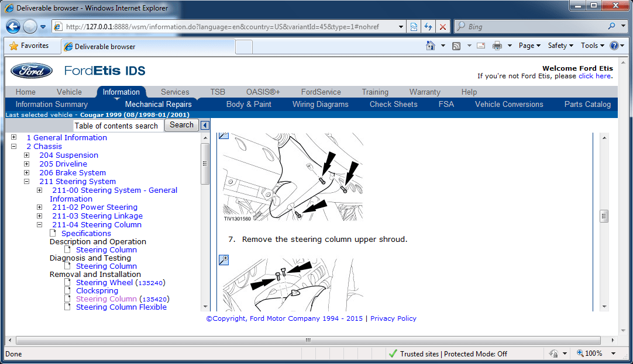
Task: Click the 'click here' login link
Action: (x=594, y=76)
